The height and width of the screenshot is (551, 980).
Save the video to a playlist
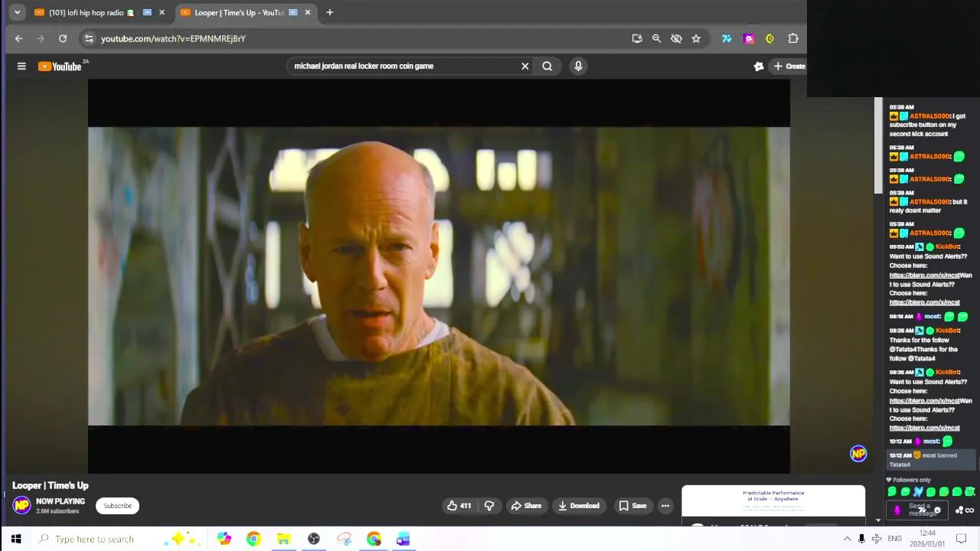click(x=633, y=506)
